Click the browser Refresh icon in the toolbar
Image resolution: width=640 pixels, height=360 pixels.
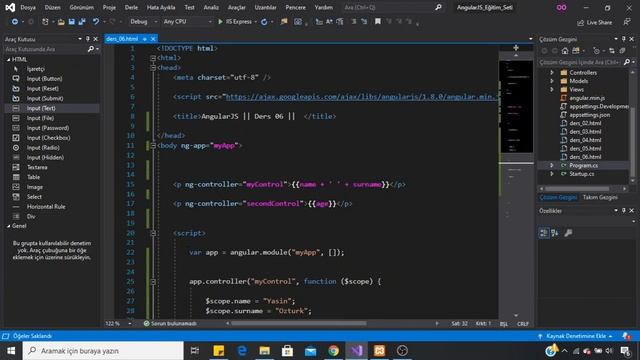click(264, 22)
